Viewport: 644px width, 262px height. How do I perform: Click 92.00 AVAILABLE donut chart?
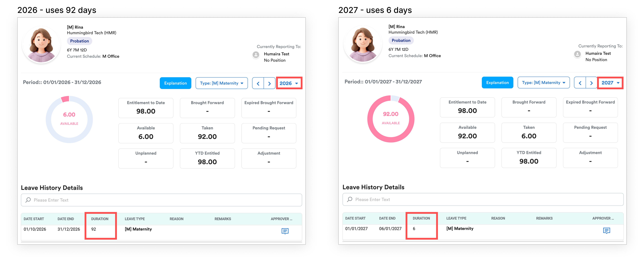[x=391, y=119]
